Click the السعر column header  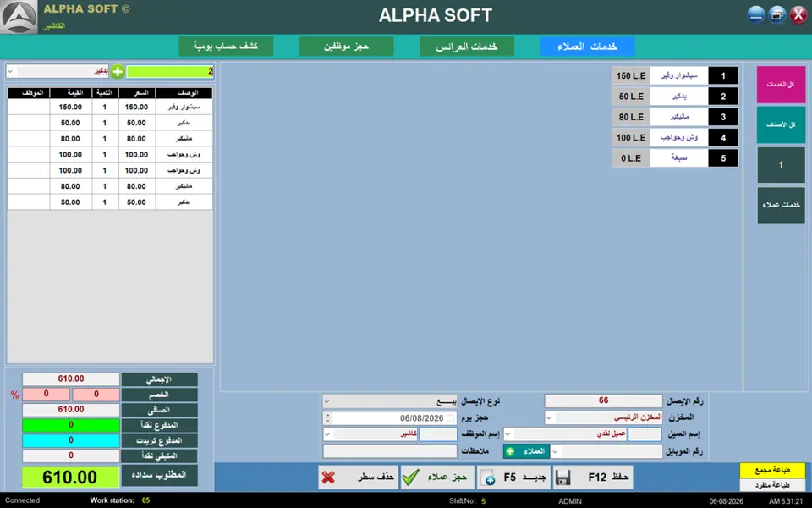pos(137,93)
